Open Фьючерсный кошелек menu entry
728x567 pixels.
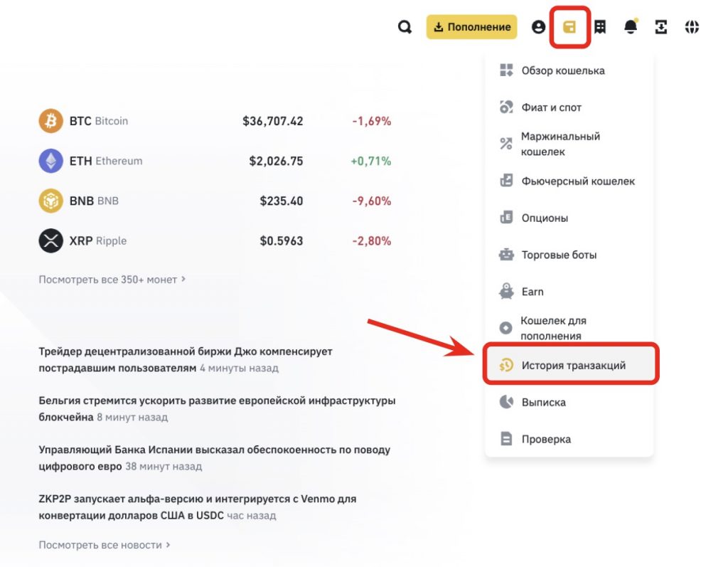(569, 181)
